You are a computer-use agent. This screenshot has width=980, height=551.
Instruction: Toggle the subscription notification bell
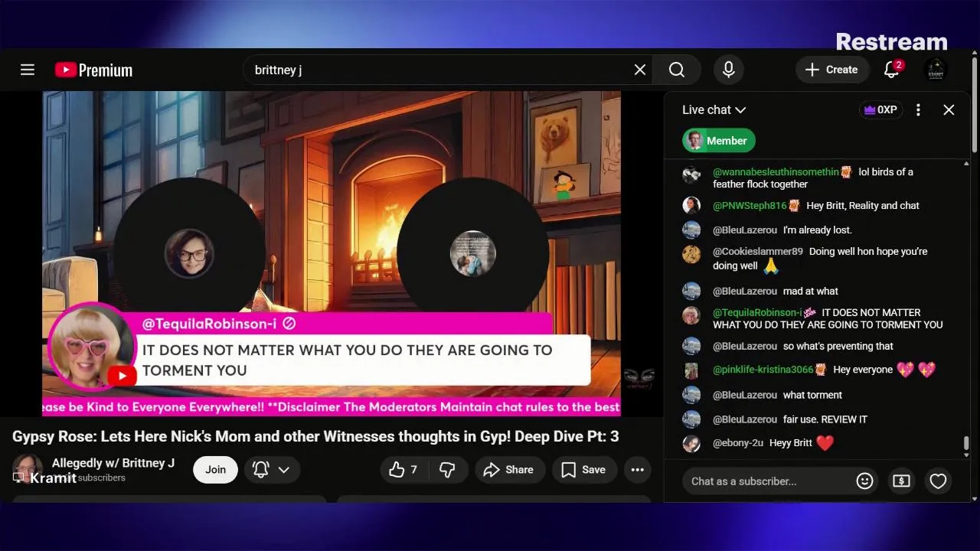click(x=261, y=470)
